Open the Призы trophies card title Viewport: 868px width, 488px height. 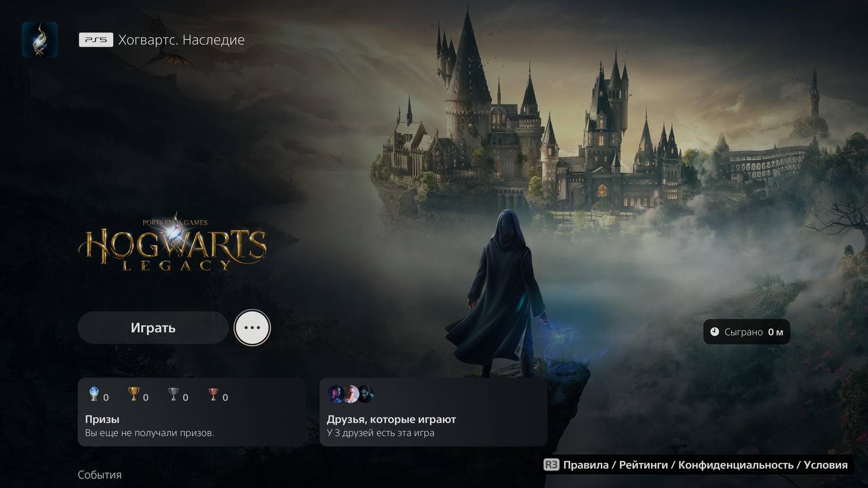[x=102, y=420]
